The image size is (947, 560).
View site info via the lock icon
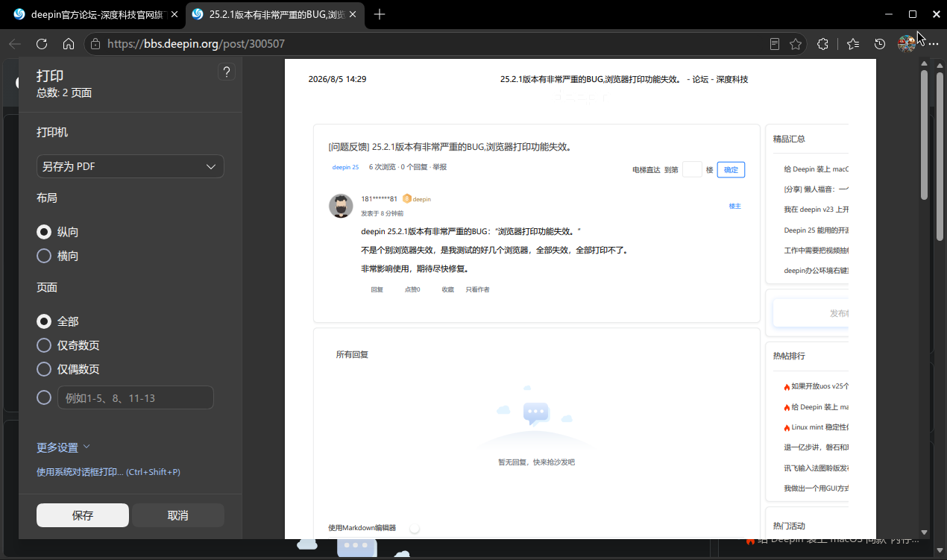pyautogui.click(x=95, y=44)
